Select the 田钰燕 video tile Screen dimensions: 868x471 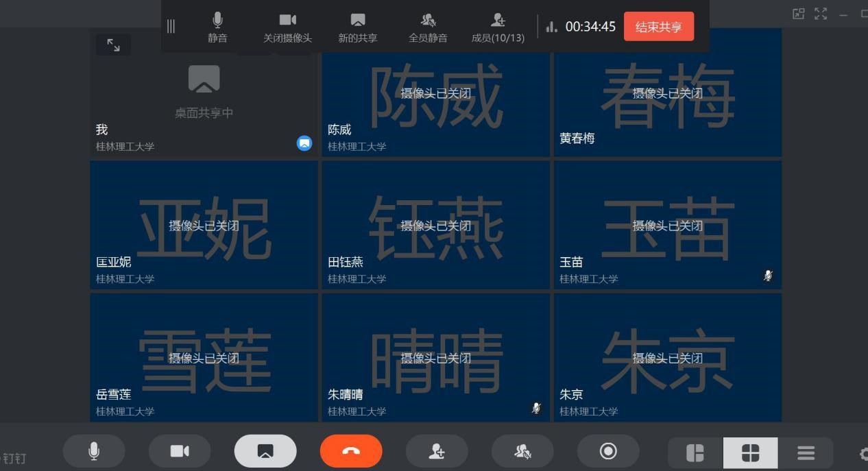[x=436, y=225]
